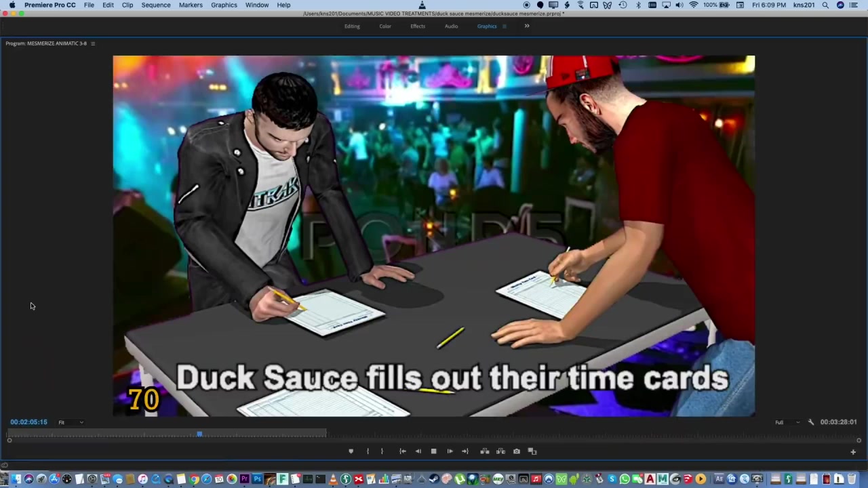Open the Help menu
The image size is (868, 488).
click(283, 5)
